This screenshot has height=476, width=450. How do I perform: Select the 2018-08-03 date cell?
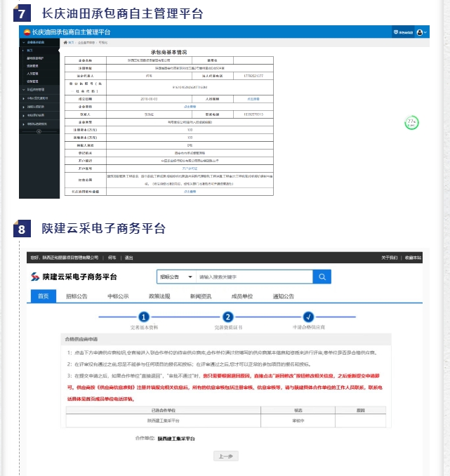149,99
